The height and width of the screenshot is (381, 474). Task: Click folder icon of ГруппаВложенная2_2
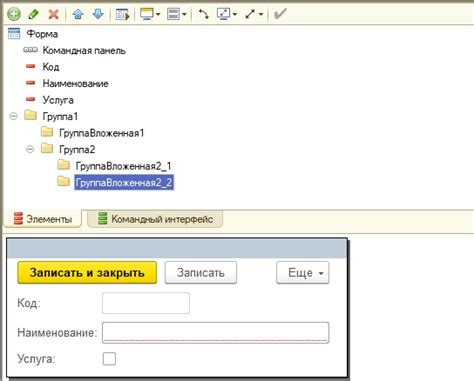[x=63, y=181]
